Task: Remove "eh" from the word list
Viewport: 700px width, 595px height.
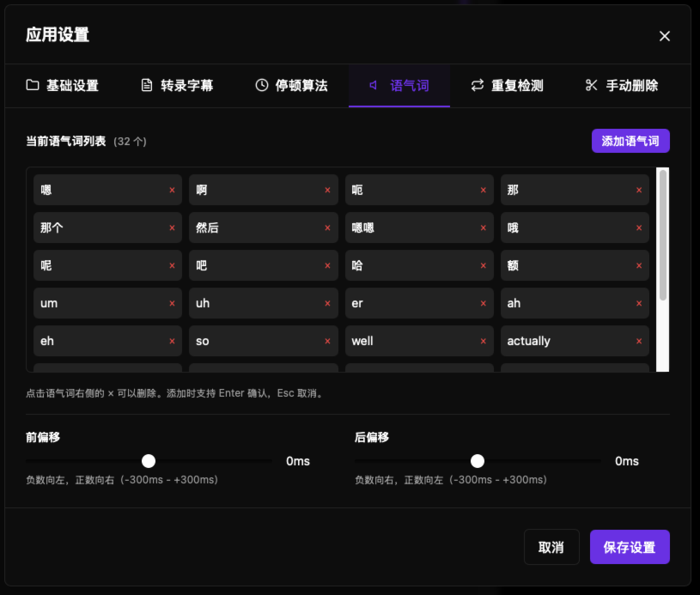Action: click(172, 341)
